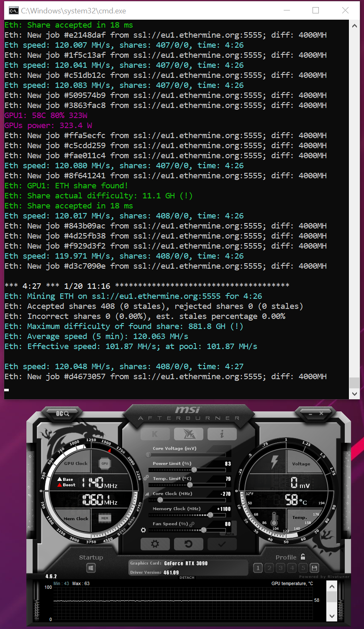Click the Fan Speed value 80
This screenshot has height=629, width=364.
click(228, 524)
